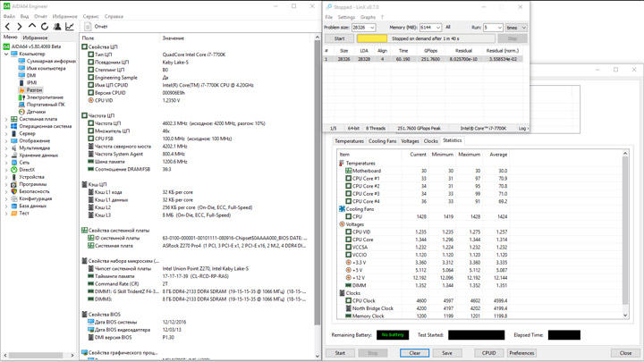Click Start in the stability test window

(340, 353)
